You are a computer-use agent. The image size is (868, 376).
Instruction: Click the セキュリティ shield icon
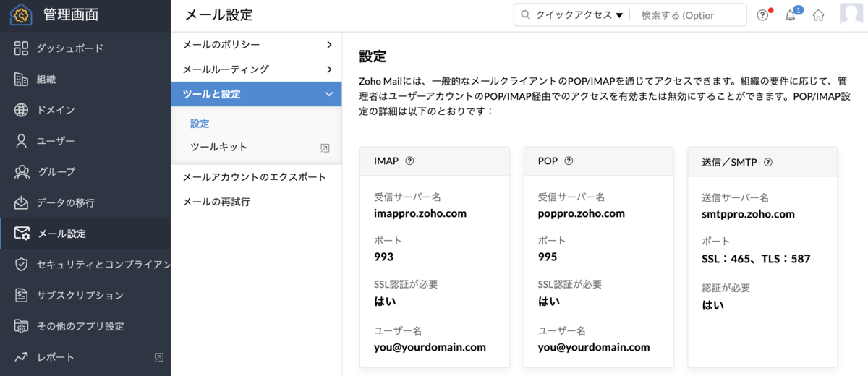[x=21, y=265]
